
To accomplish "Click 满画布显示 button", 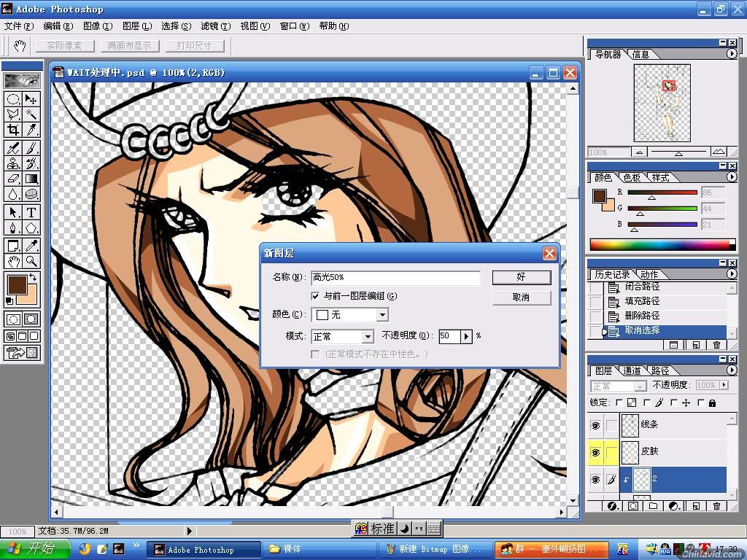I will (x=129, y=46).
